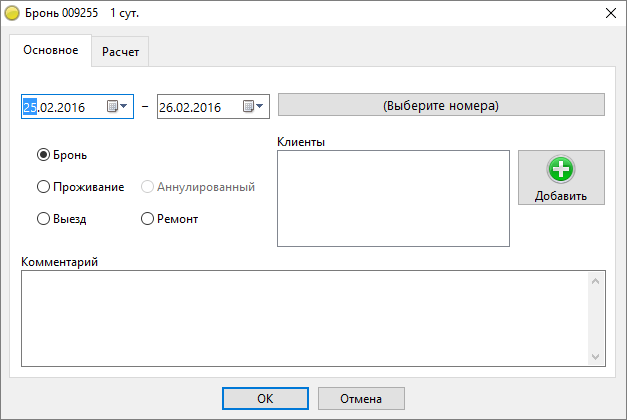Image resolution: width=627 pixels, height=420 pixels.
Task: Expand the 26.02.2016 date dropdown arrow
Action: 260,106
